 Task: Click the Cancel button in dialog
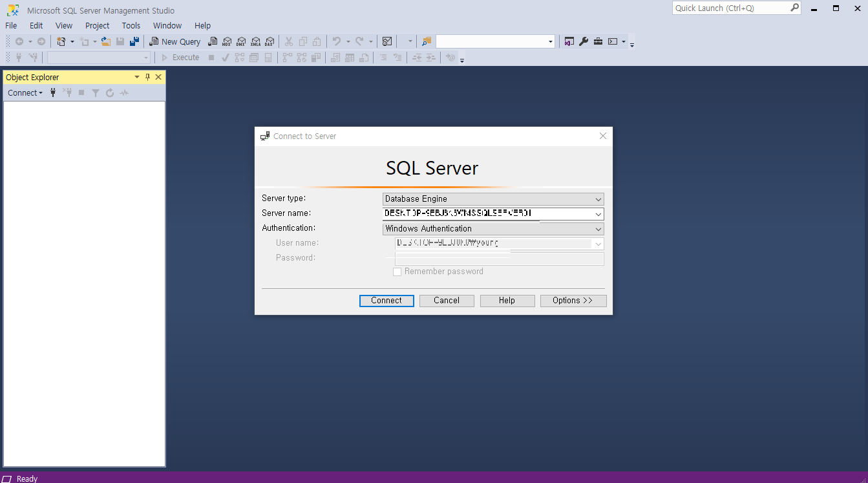click(x=447, y=301)
